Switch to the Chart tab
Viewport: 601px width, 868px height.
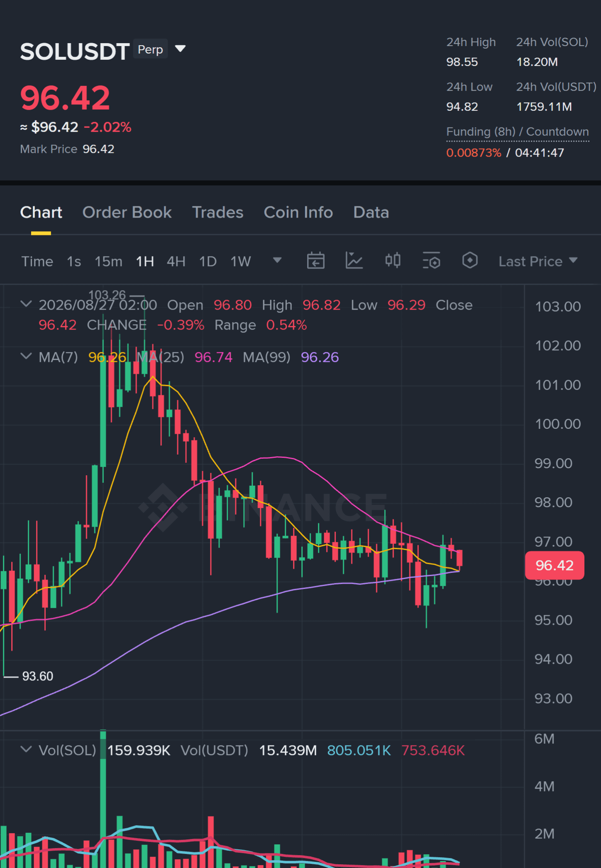[41, 212]
